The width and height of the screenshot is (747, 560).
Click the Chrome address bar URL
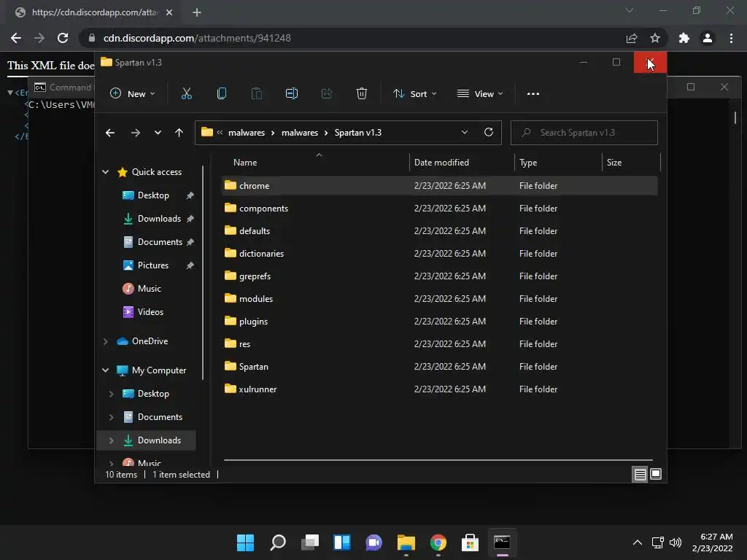[197, 38]
